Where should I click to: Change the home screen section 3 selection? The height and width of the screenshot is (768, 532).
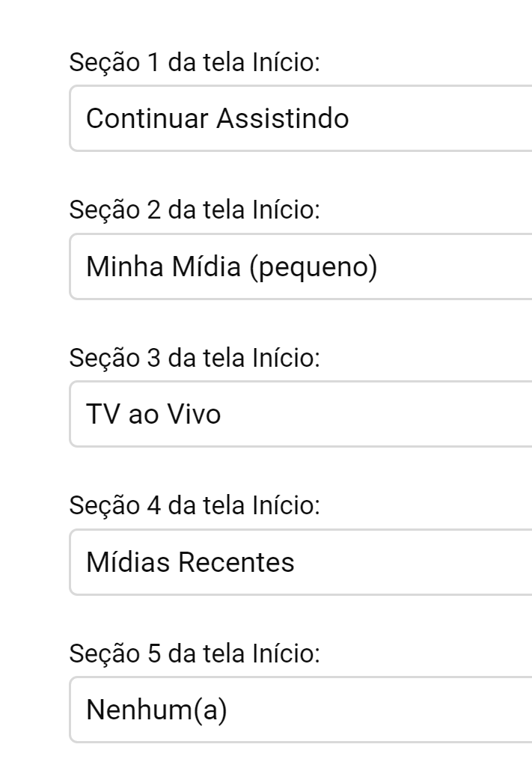point(299,414)
